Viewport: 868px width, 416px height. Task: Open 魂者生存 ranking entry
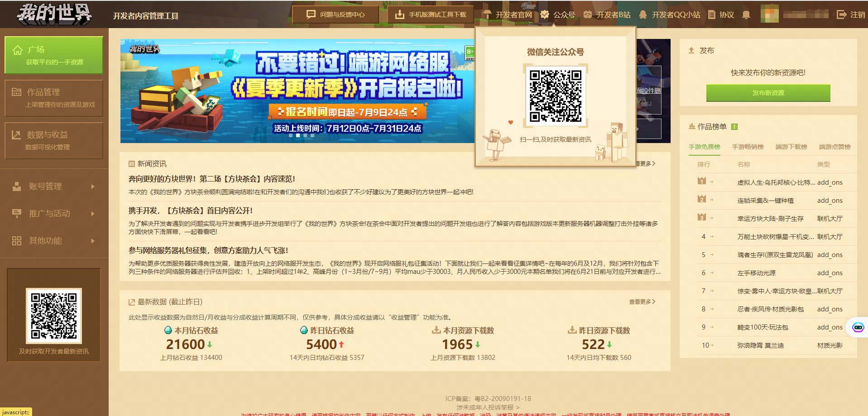click(775, 255)
